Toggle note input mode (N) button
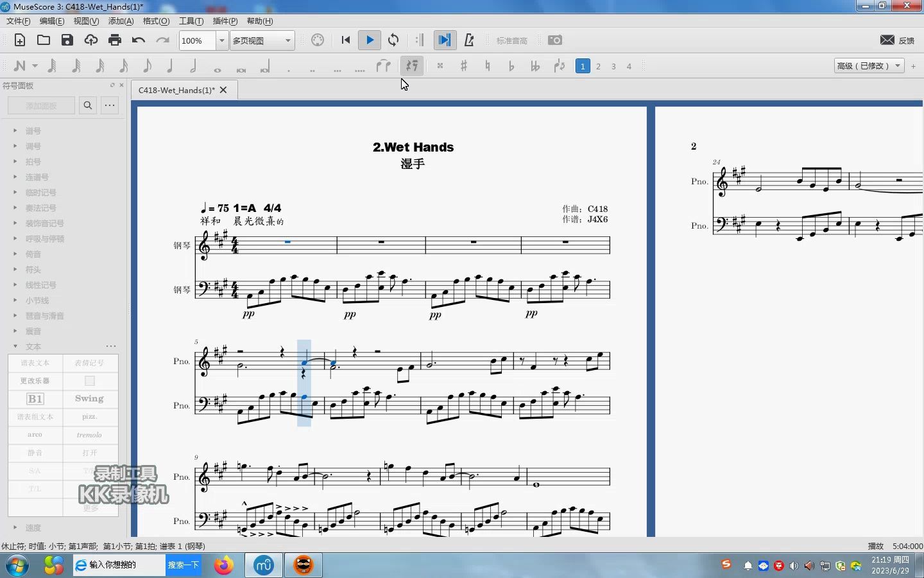Screen dimensions: 924x578 [x=19, y=66]
